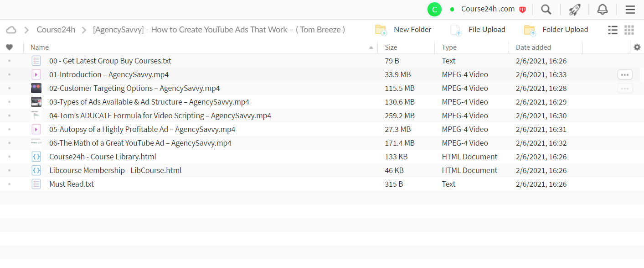This screenshot has height=268, width=644.
Task: Select Must Read.txt file name
Action: pyautogui.click(x=72, y=184)
